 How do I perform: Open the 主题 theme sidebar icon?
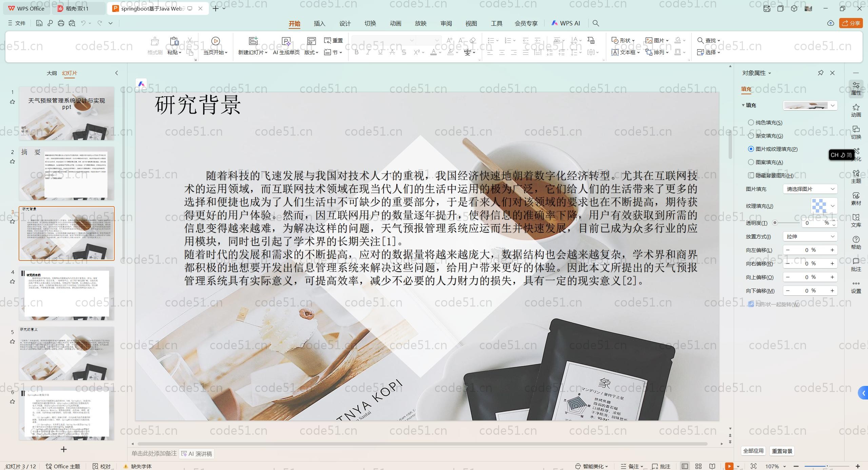pyautogui.click(x=856, y=176)
